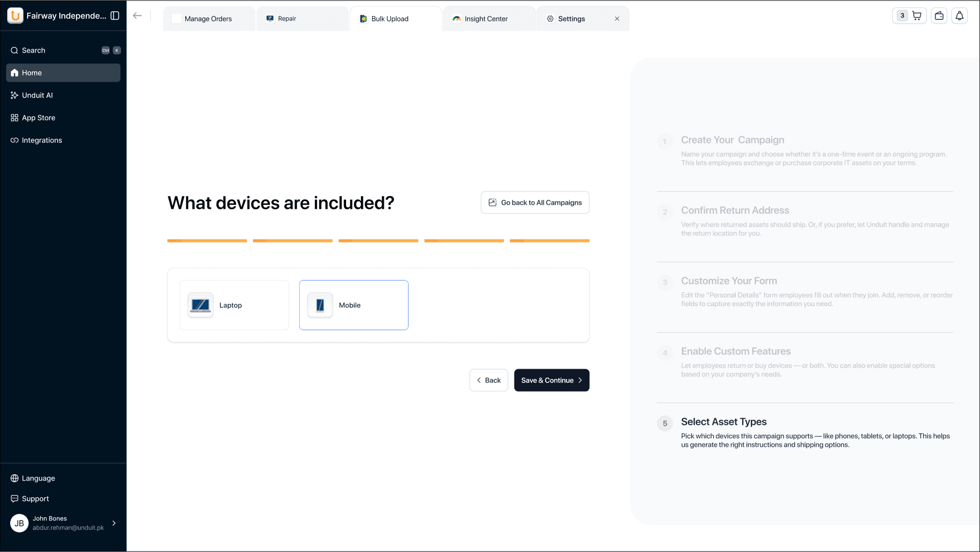Click the back arrow beside the tabs
This screenshot has width=980, height=552.
click(137, 16)
